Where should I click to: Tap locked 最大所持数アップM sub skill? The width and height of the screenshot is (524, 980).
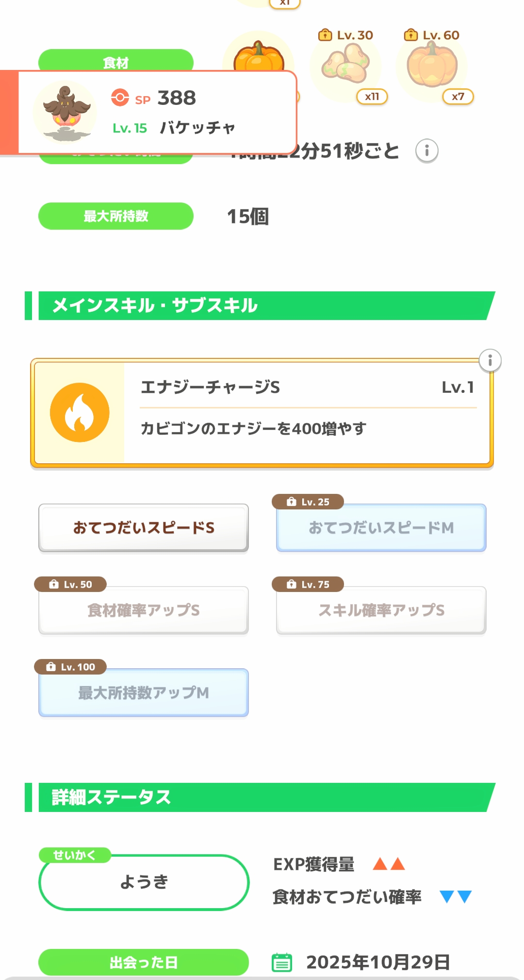(x=144, y=693)
